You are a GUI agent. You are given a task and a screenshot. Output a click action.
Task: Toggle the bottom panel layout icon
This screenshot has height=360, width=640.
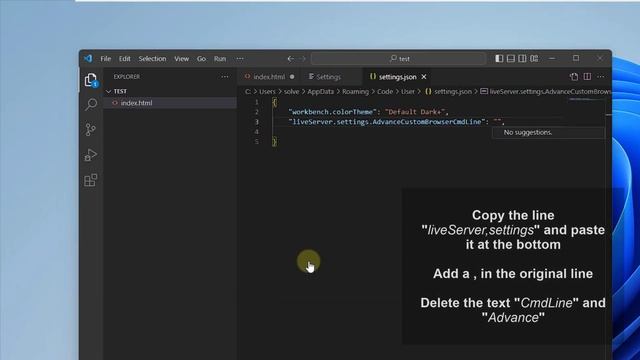click(x=511, y=58)
